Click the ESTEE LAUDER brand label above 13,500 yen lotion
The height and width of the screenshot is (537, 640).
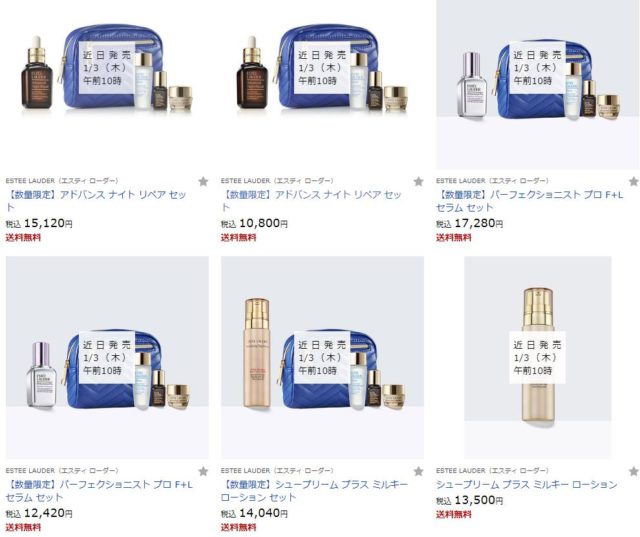pos(492,470)
